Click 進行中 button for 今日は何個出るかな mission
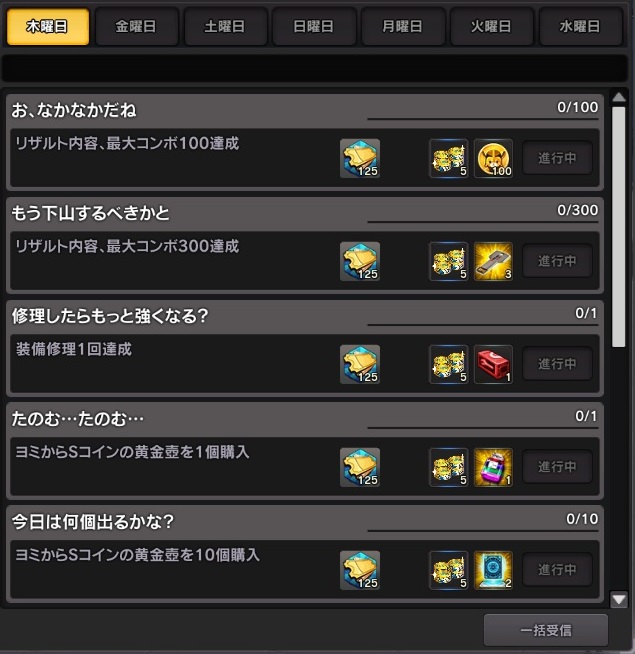 557,570
